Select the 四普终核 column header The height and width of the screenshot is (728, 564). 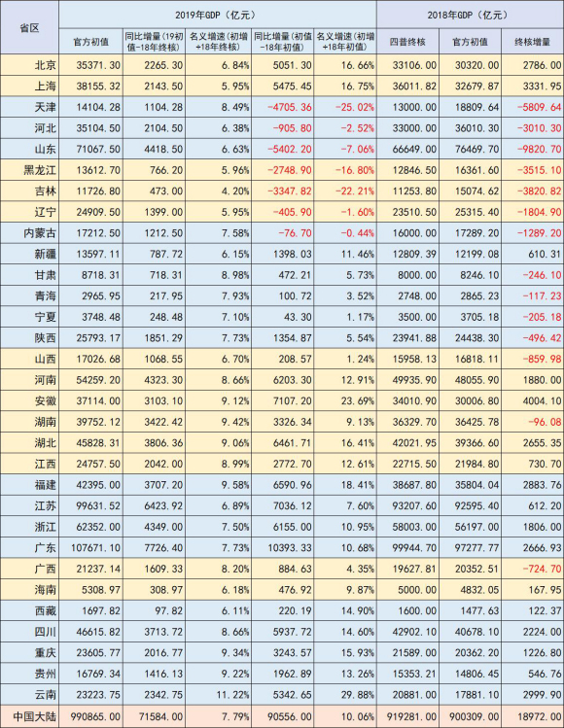point(407,42)
